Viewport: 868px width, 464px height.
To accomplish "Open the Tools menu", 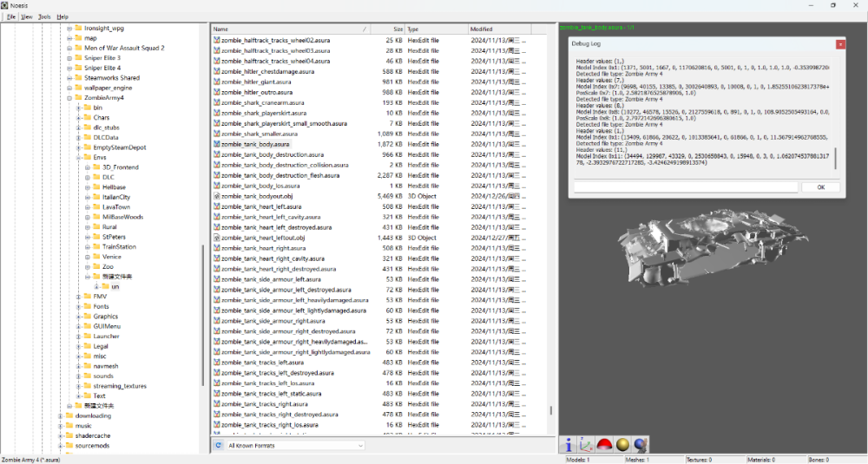I will click(x=44, y=16).
